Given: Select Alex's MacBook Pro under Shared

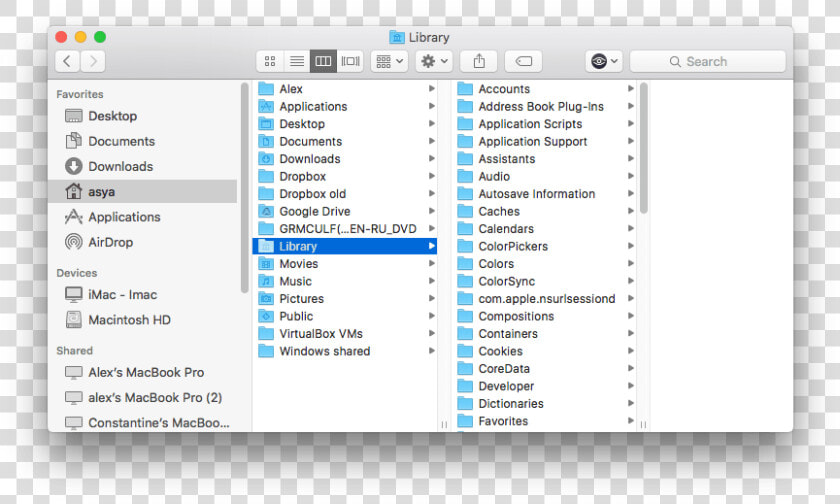Looking at the screenshot, I should [x=143, y=372].
